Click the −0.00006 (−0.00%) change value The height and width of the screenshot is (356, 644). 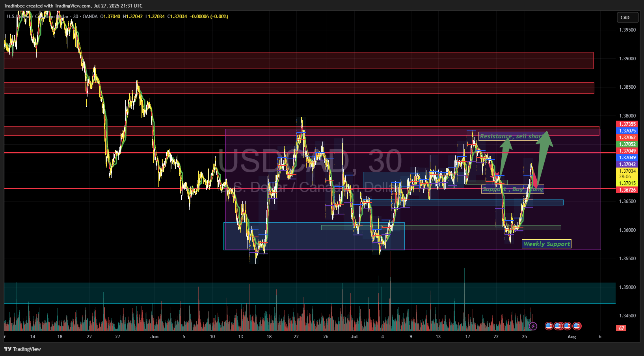tap(209, 17)
